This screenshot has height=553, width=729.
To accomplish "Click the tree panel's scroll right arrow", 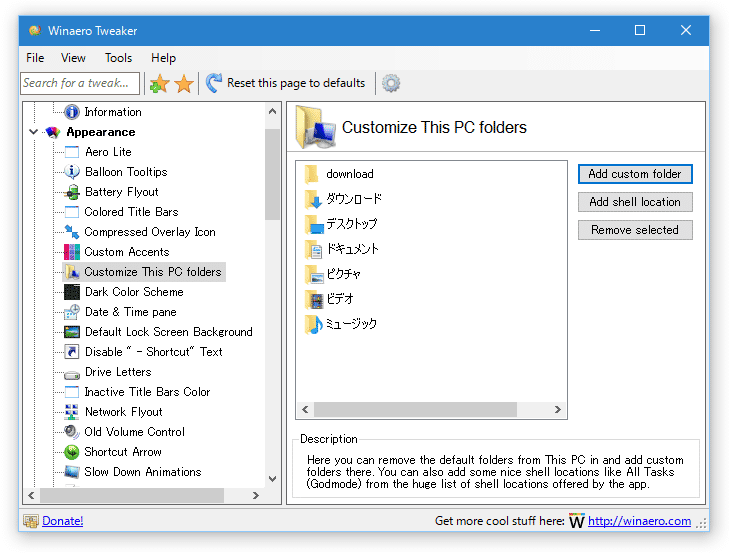I will click(x=256, y=496).
